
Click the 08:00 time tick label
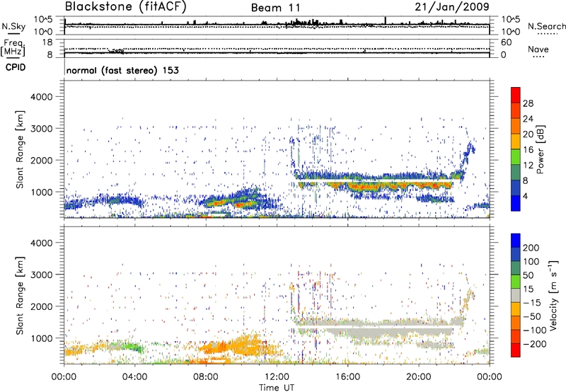tap(206, 377)
